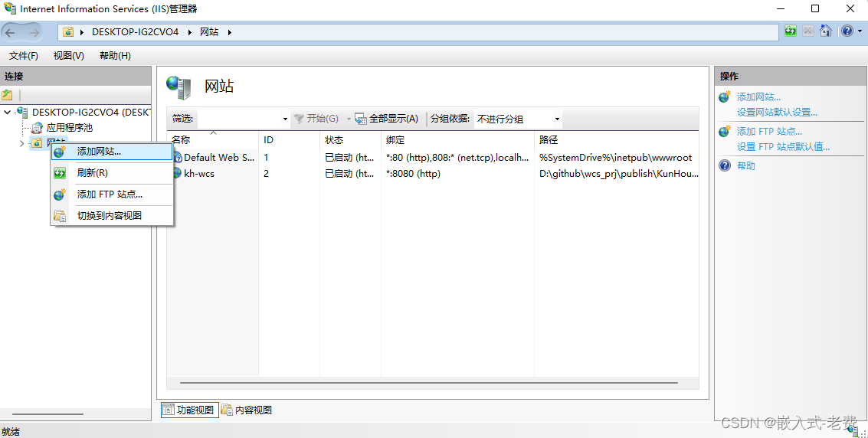Click the 应用程序池 icon in tree
Image resolution: width=868 pixels, height=438 pixels.
coord(37,128)
